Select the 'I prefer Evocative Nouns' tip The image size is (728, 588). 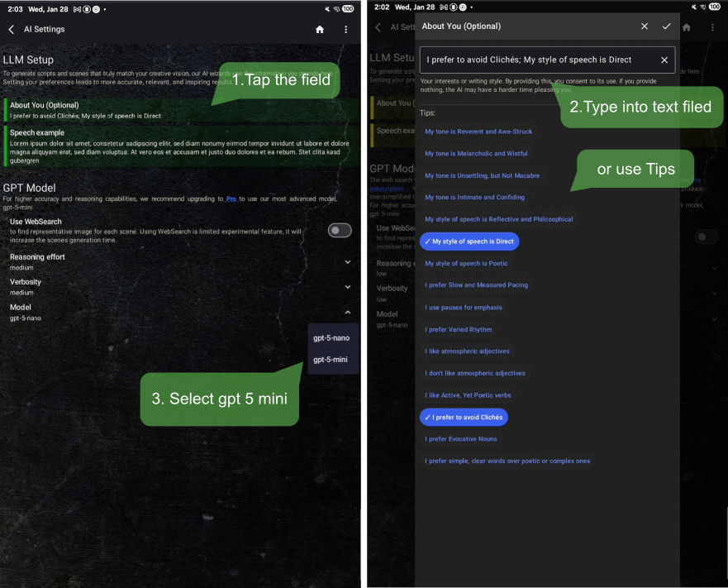(x=460, y=439)
